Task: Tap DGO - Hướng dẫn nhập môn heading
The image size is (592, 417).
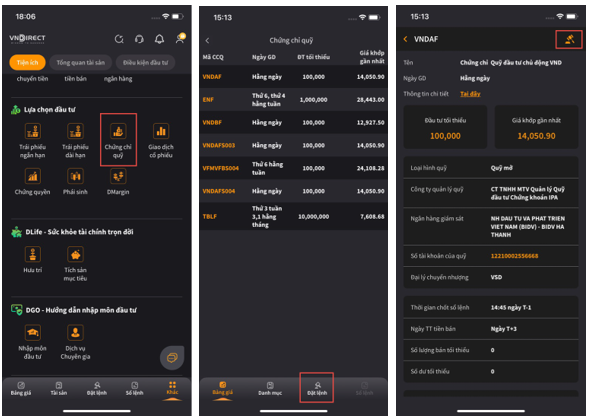Action: [81, 310]
